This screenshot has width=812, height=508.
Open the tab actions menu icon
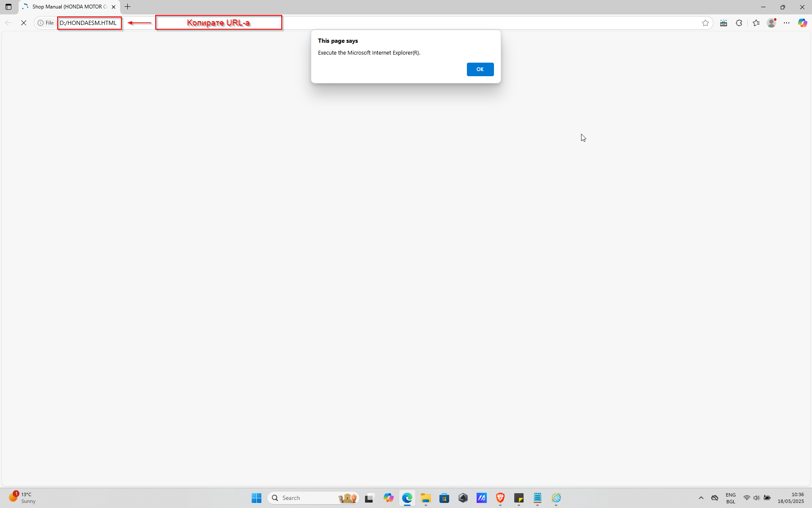pos(8,7)
